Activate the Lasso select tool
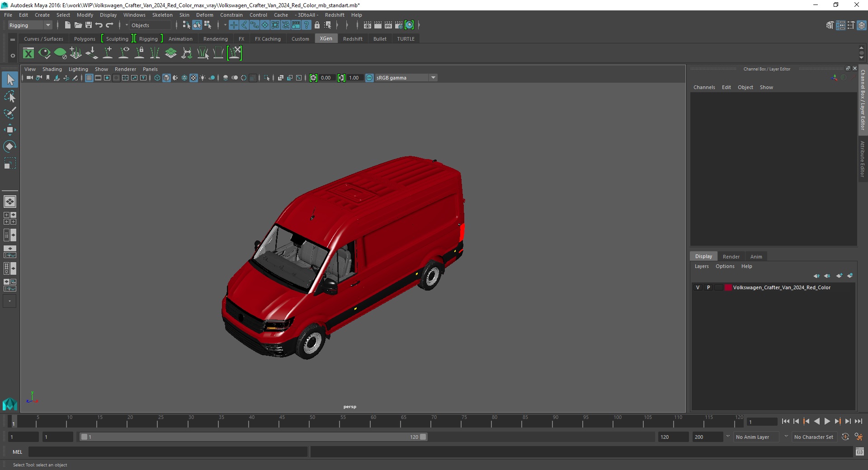Image resolution: width=868 pixels, height=470 pixels. tap(9, 97)
